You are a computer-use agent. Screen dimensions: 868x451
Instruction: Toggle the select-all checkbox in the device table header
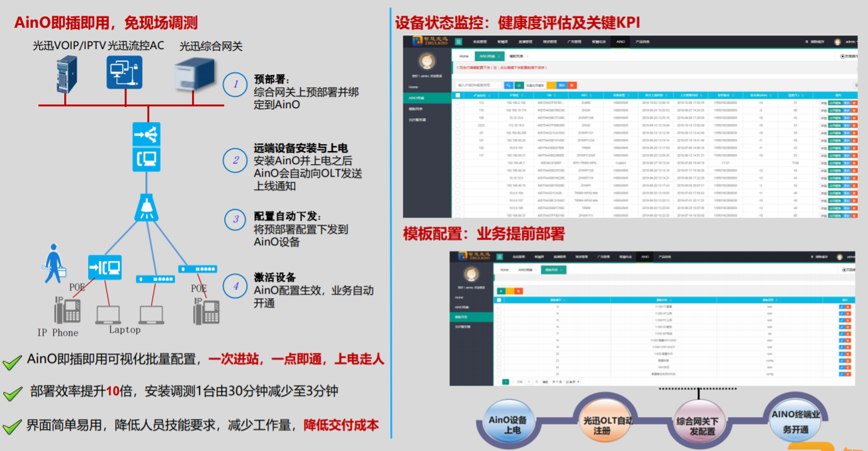(458, 95)
